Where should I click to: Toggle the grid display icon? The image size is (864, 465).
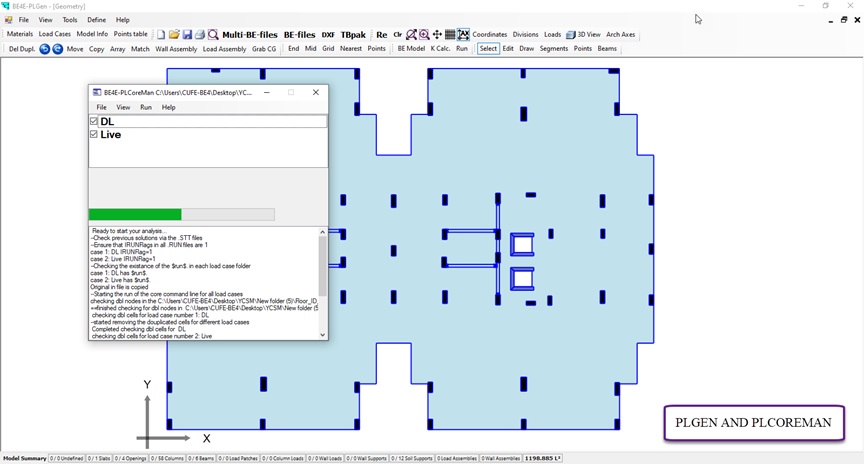click(450, 35)
